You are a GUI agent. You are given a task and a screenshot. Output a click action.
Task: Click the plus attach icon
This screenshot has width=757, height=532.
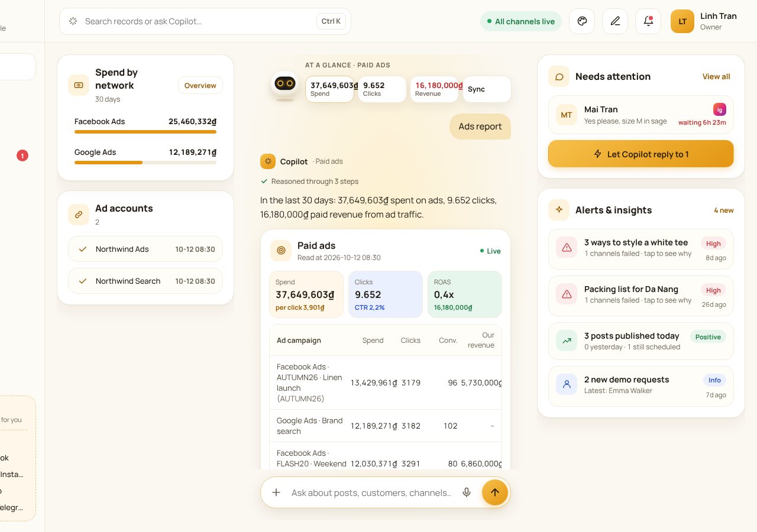276,492
